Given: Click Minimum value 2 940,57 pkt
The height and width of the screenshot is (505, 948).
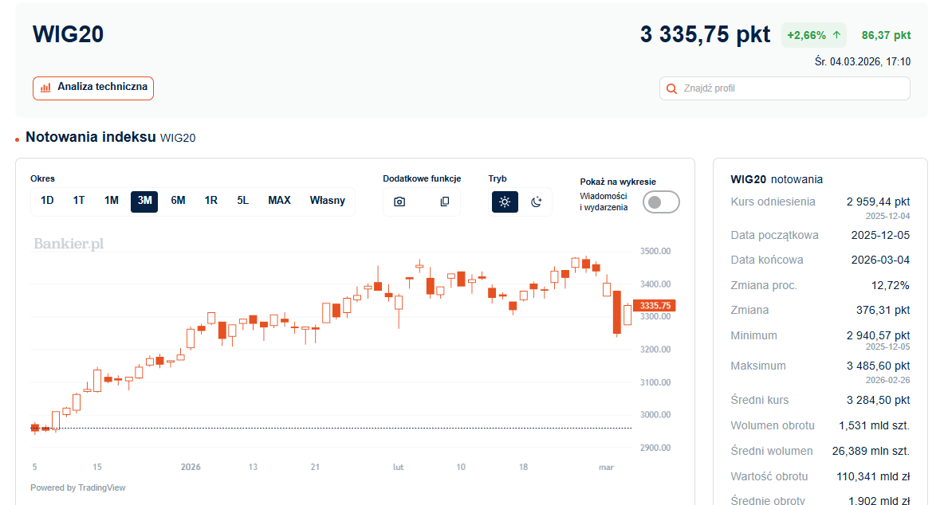Looking at the screenshot, I should tap(878, 335).
